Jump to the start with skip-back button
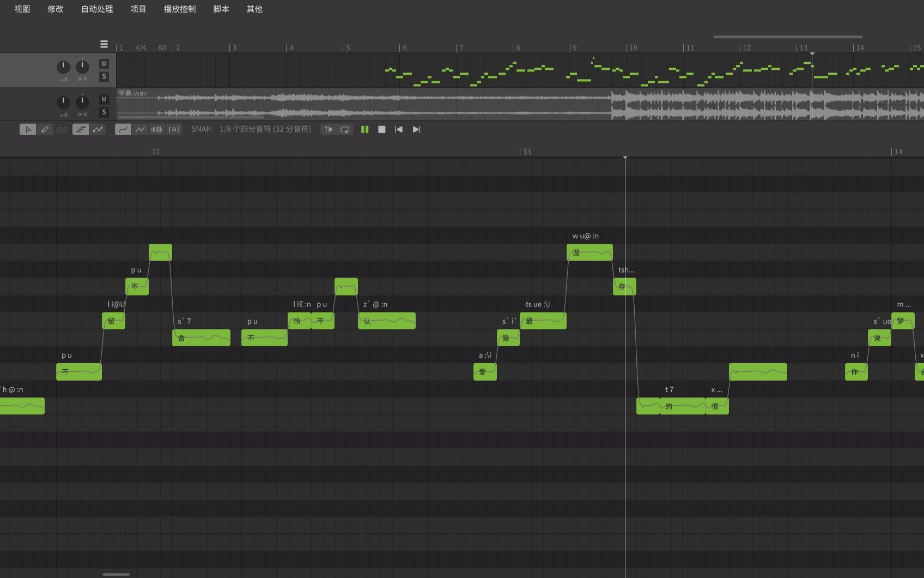This screenshot has width=924, height=578. click(x=399, y=129)
